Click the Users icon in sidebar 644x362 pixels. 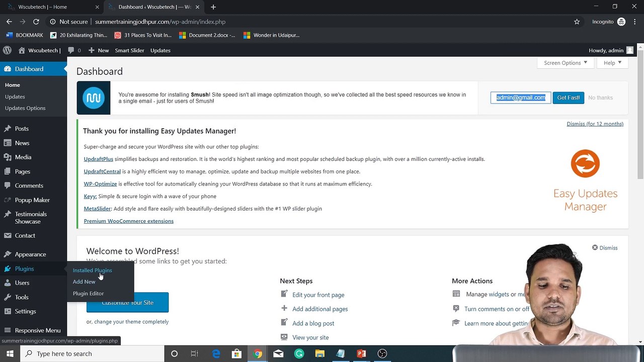tap(8, 283)
